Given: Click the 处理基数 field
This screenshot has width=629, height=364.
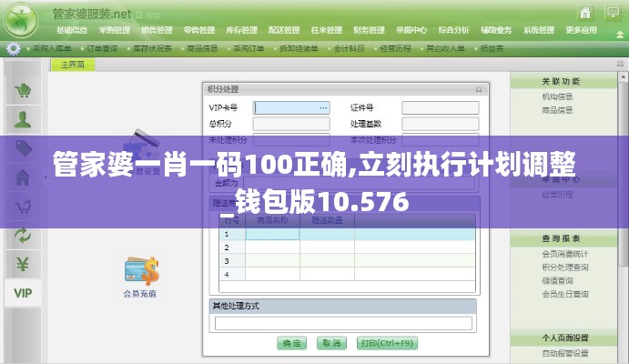Looking at the screenshot, I should pos(441,124).
